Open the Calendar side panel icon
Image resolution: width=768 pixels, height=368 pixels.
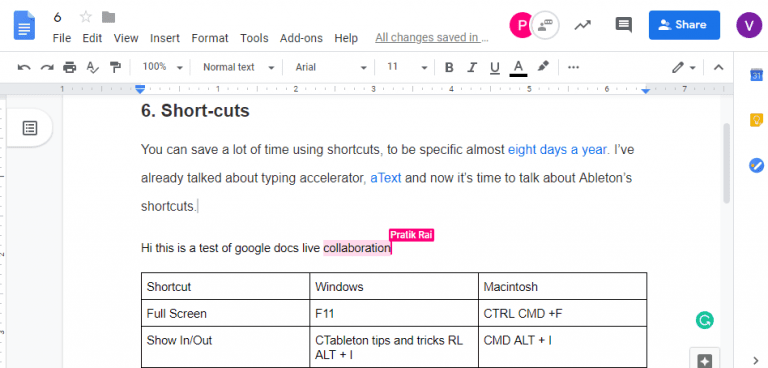coord(756,75)
